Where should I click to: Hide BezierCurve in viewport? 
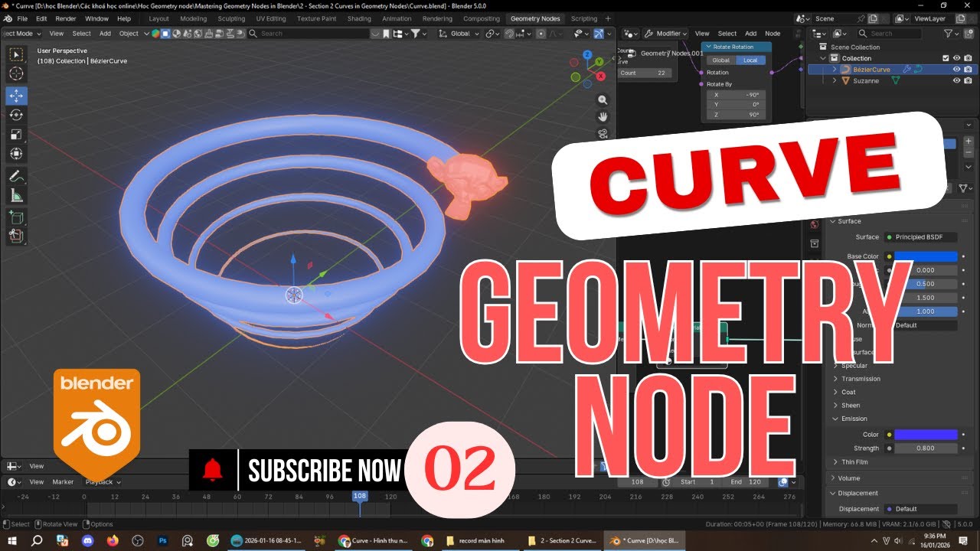click(x=956, y=70)
